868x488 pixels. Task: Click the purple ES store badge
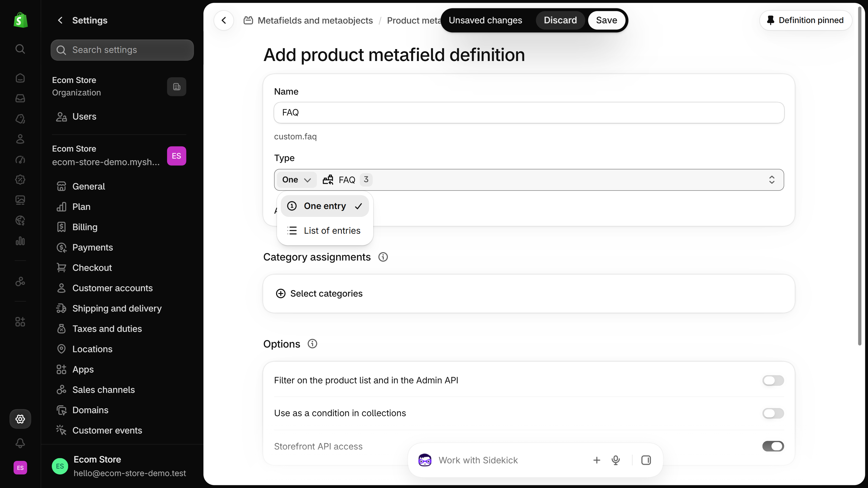pyautogui.click(x=177, y=156)
